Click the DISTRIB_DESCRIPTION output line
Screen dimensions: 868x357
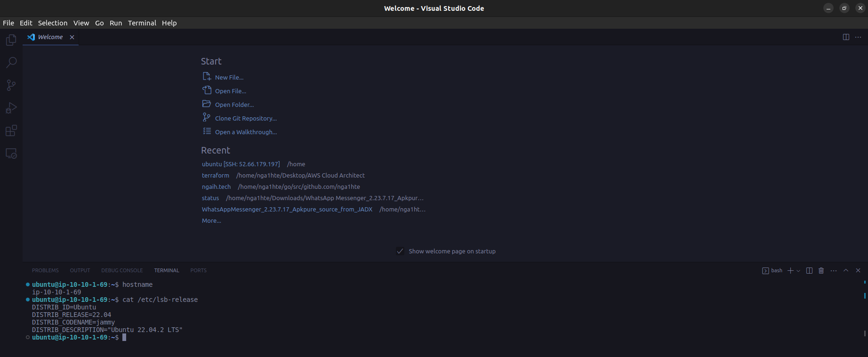(107, 330)
